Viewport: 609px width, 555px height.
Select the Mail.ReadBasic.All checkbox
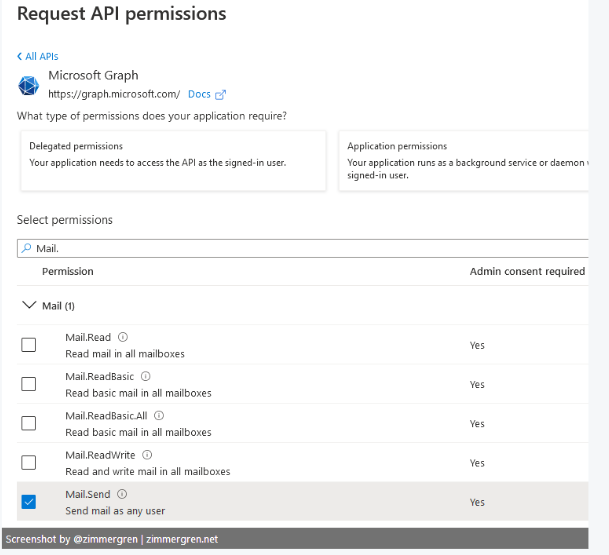pyautogui.click(x=29, y=423)
